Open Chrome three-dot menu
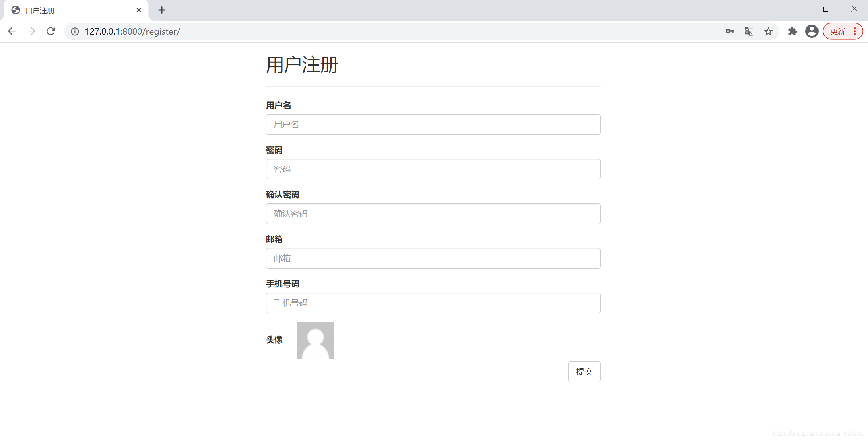Screen dimensions: 868x441 (855, 31)
